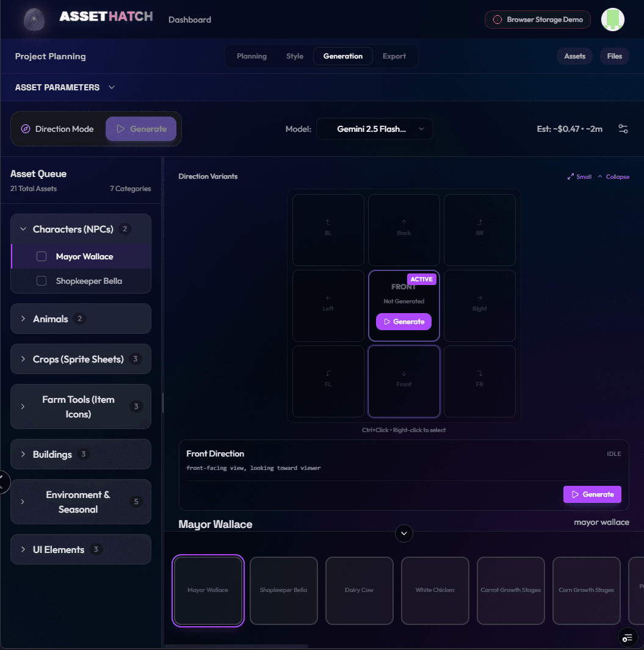Open generation settings sliders icon

(x=623, y=129)
